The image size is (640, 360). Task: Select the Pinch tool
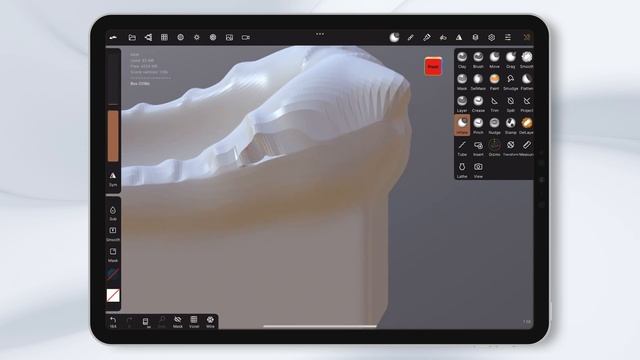click(x=478, y=126)
